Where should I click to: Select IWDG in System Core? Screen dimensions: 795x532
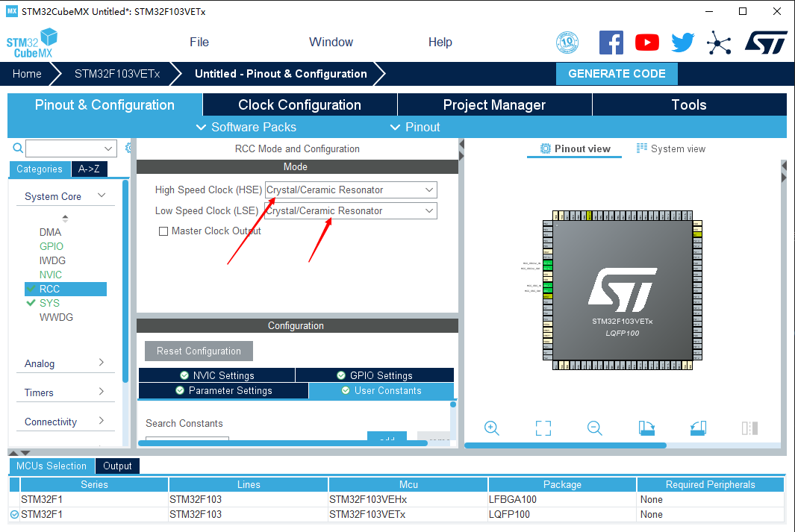click(52, 260)
